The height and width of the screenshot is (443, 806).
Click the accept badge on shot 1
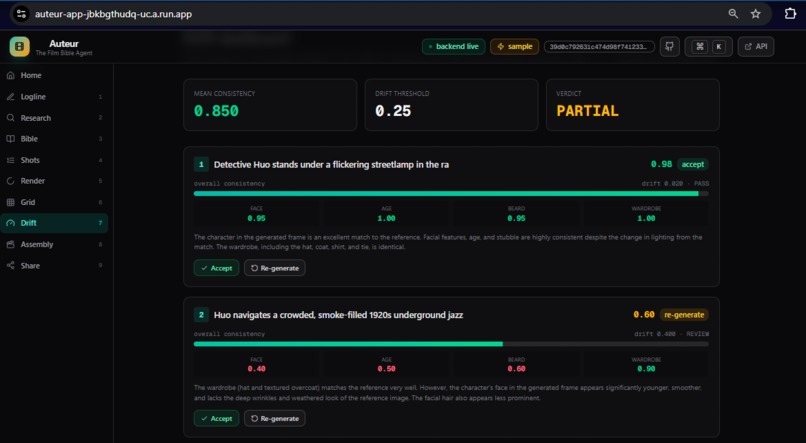(693, 164)
